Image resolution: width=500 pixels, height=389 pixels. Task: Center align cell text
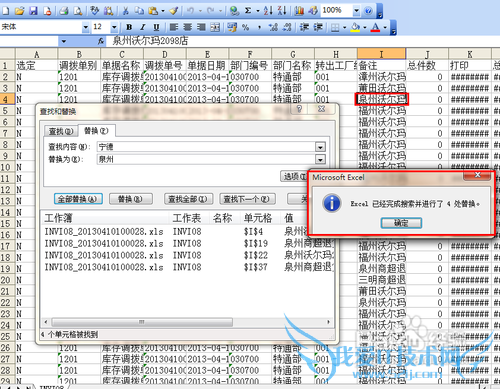click(188, 27)
